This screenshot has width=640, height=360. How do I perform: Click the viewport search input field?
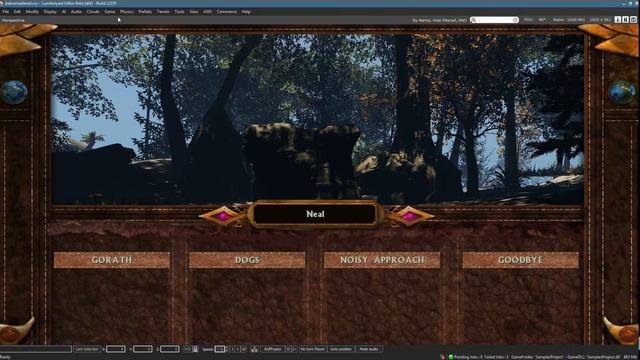[494, 20]
